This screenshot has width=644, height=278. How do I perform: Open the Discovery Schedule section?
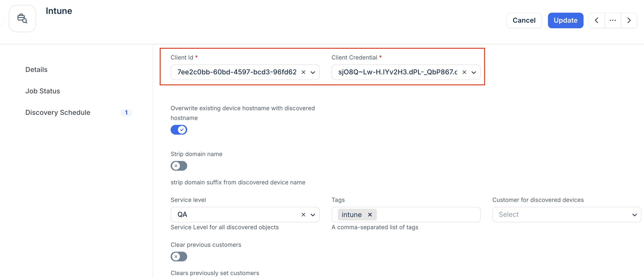pos(58,112)
